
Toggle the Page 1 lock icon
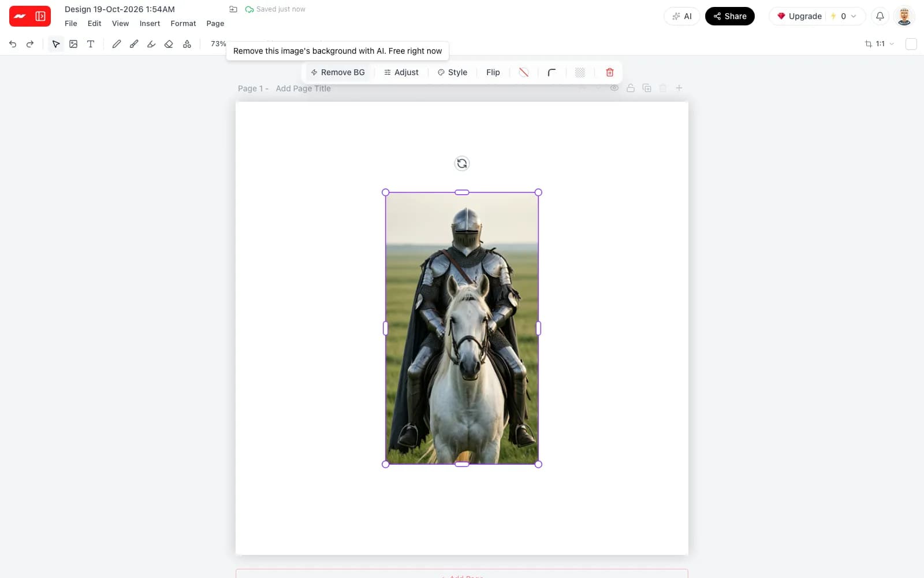click(631, 88)
